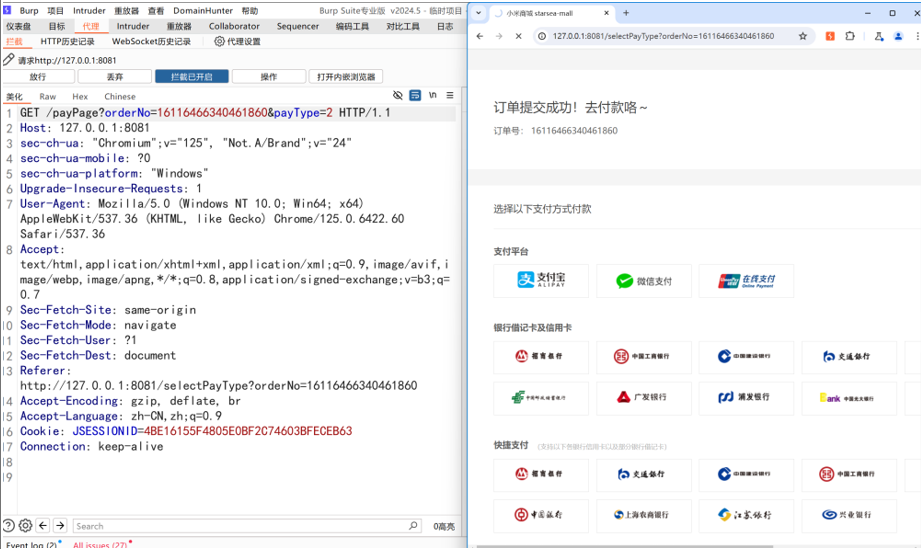Select 广发银行 bank card option
Viewport: 921px width, 549px height.
(644, 398)
